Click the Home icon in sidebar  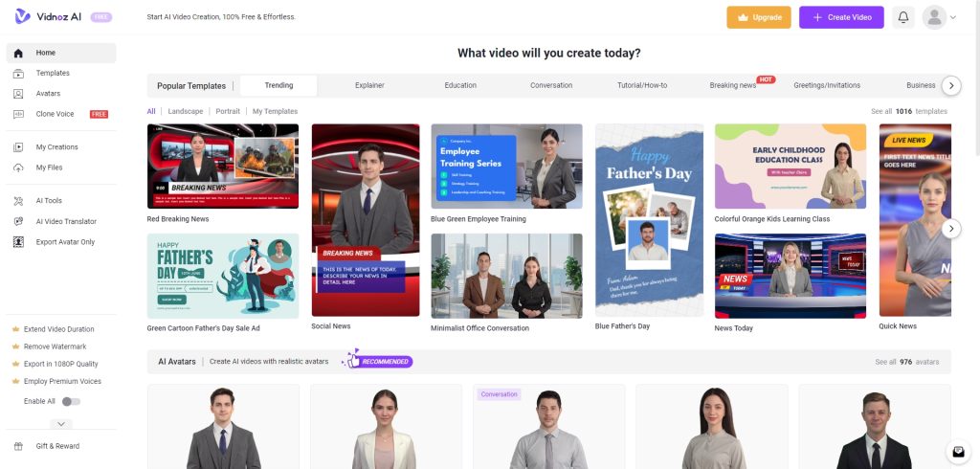pyautogui.click(x=18, y=53)
